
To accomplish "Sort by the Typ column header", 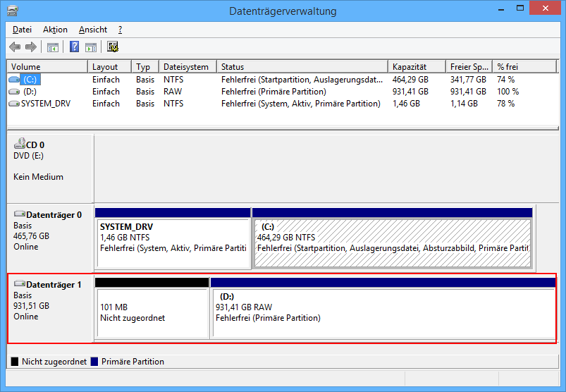I will (145, 67).
